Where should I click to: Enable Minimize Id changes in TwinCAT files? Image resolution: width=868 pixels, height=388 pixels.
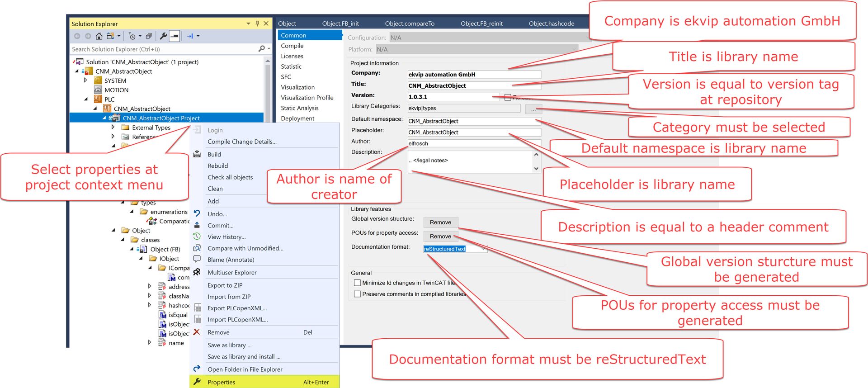(357, 283)
